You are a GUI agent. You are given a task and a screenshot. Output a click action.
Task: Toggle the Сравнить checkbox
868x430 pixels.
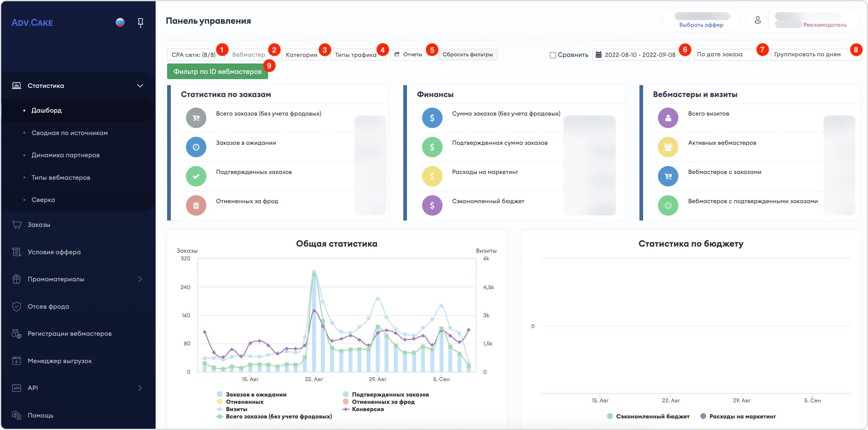(x=553, y=55)
